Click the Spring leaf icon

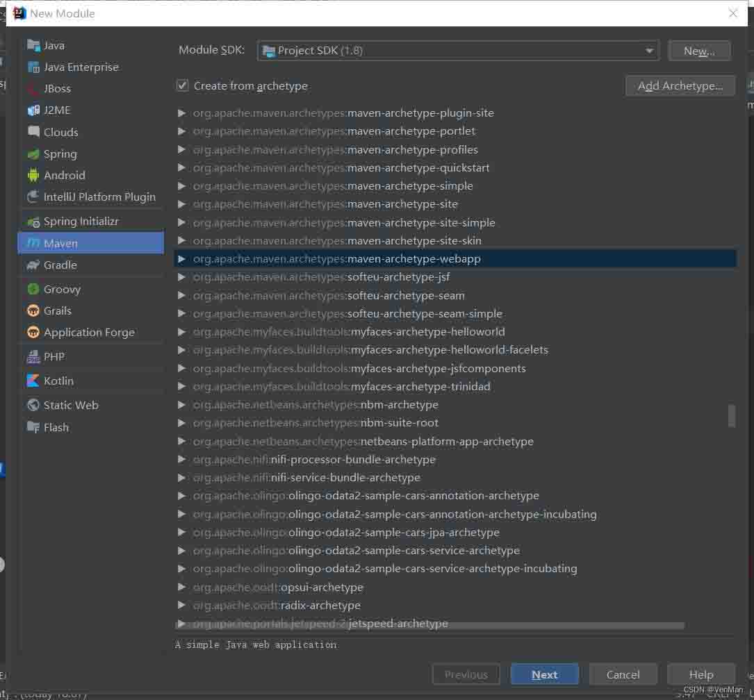click(33, 154)
